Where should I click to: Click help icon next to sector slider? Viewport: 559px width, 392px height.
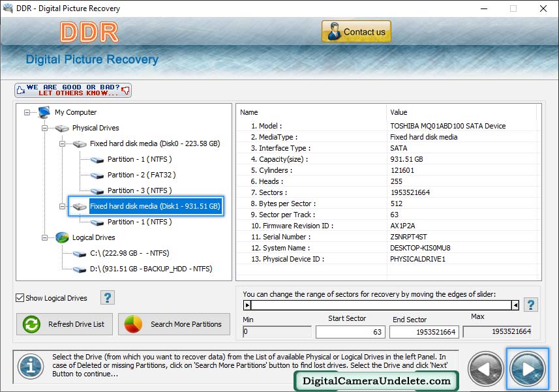click(x=531, y=305)
